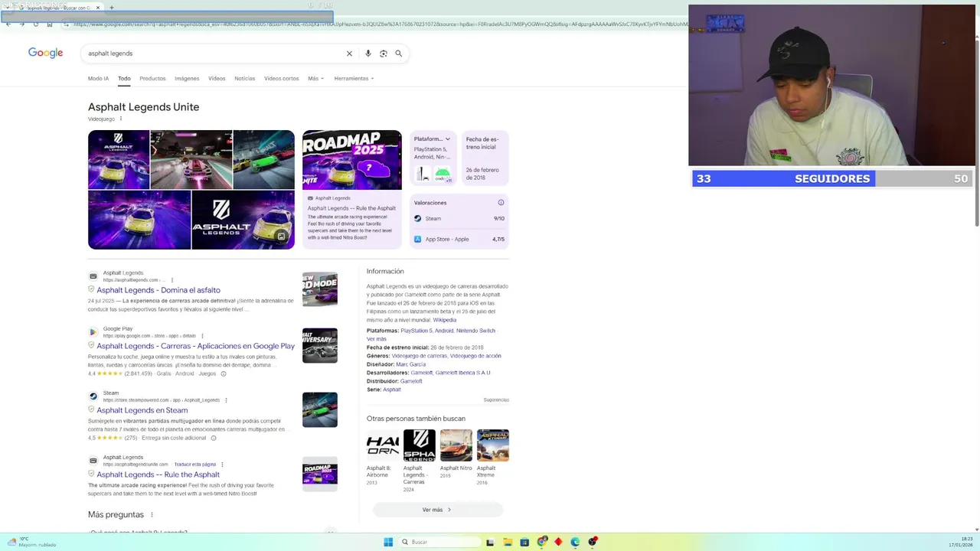
Task: Click the Gameloft distributor link
Action: (x=411, y=381)
